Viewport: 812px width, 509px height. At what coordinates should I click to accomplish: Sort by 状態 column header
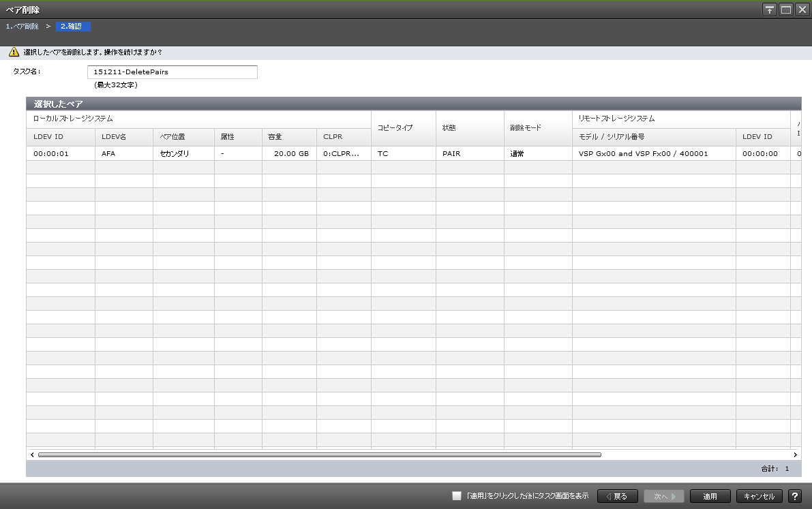tap(470, 128)
